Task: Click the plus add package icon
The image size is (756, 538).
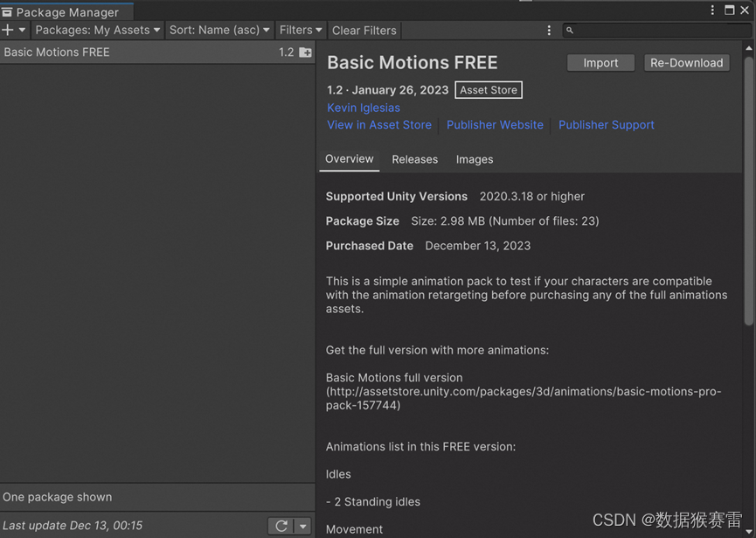Action: click(7, 30)
